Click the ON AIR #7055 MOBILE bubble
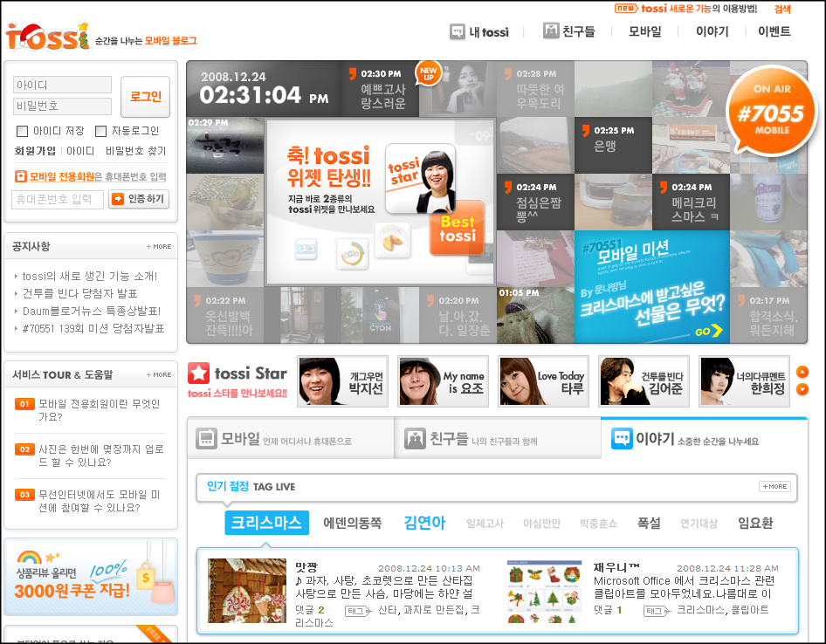Screen dimensions: 826x644 771,111
